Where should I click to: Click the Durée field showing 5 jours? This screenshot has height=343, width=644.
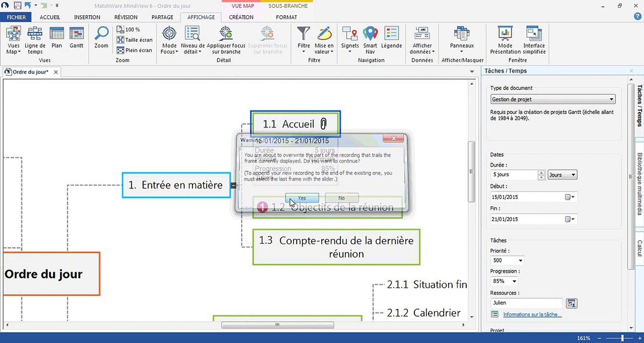tap(514, 175)
